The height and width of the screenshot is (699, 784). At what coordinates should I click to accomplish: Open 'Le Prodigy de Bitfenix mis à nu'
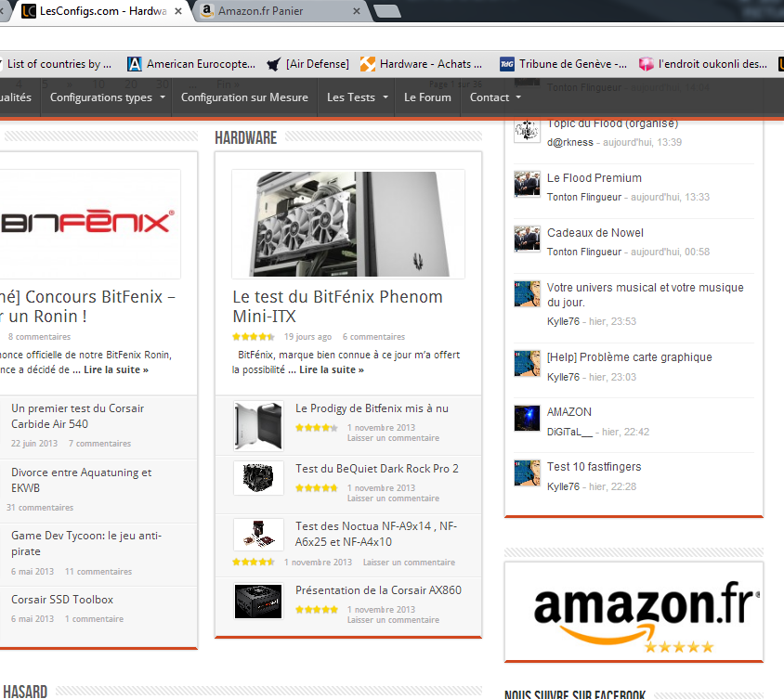(372, 408)
